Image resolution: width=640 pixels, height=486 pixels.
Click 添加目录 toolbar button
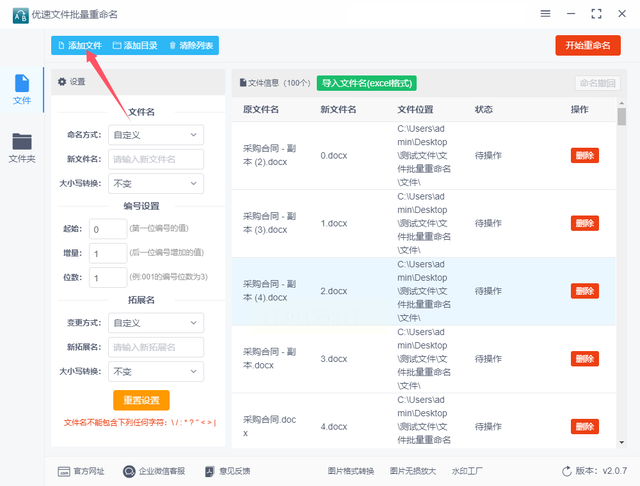135,45
